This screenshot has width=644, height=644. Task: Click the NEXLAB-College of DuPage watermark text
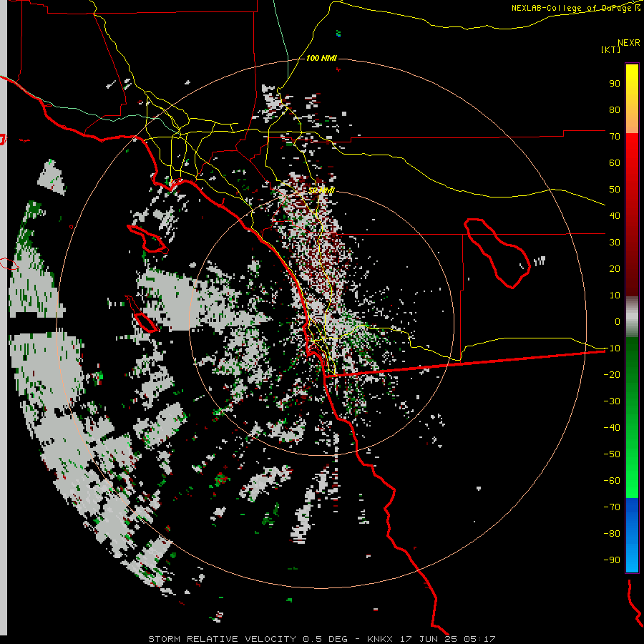pos(576,8)
